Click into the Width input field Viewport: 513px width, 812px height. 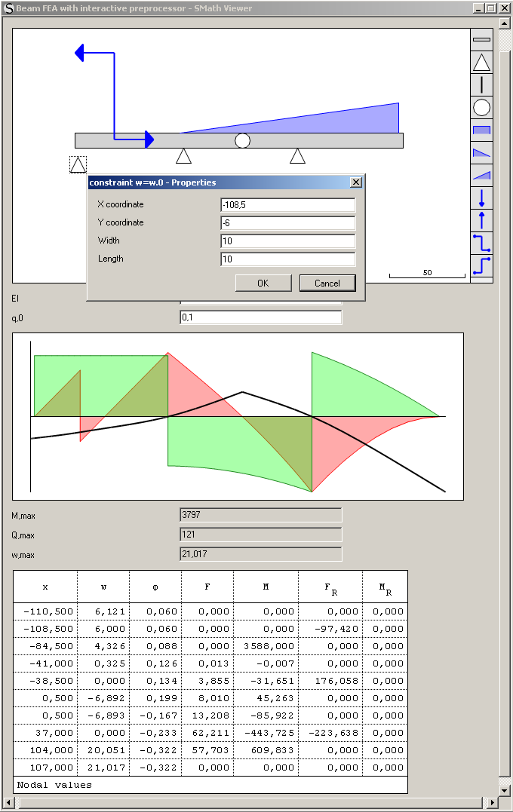tap(287, 241)
